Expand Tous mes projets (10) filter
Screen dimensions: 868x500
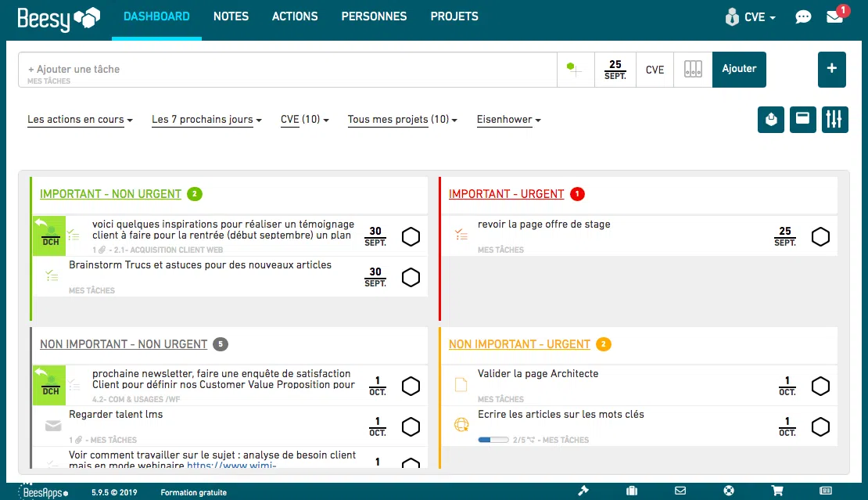(403, 120)
